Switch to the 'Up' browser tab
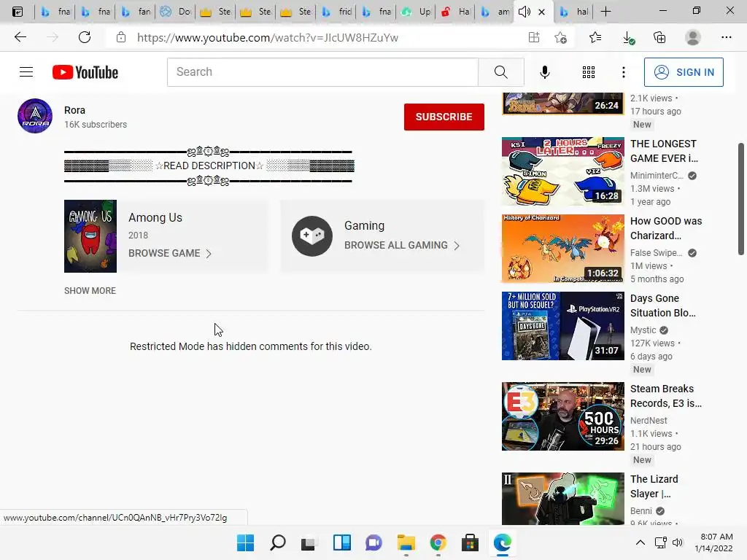Image resolution: width=747 pixels, height=560 pixels. click(417, 12)
